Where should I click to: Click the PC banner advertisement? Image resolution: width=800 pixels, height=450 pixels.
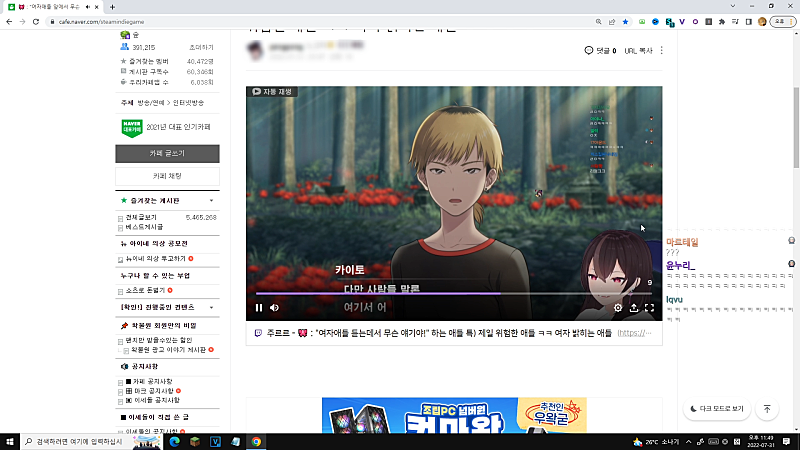(x=454, y=415)
